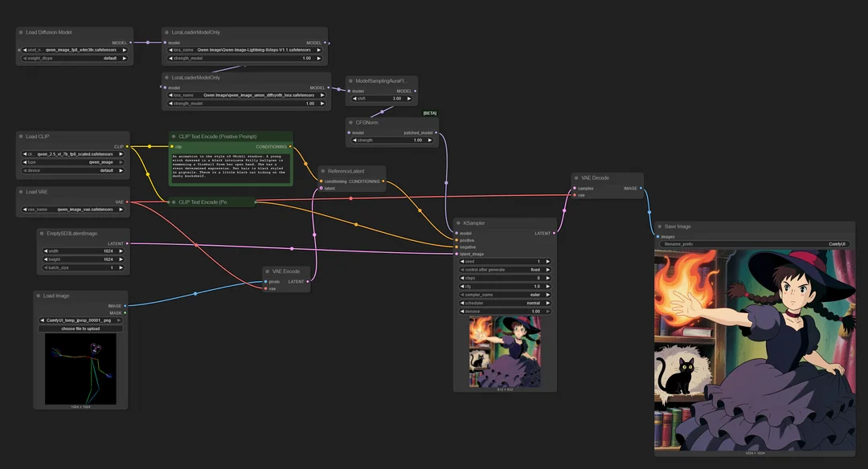Click the samples input socket on VAE Decode
Screen dimensions: 868x469
pos(575,188)
